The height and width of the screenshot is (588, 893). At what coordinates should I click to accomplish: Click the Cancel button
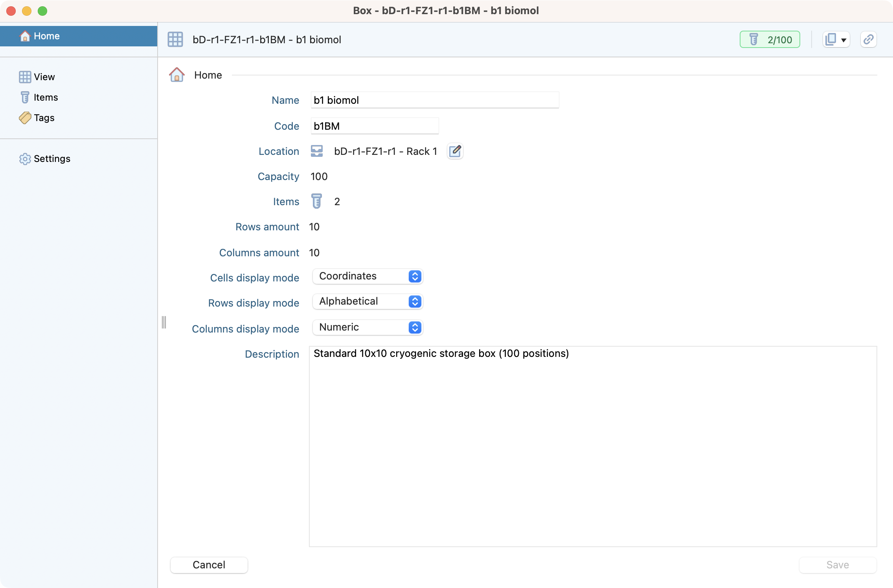click(x=209, y=565)
